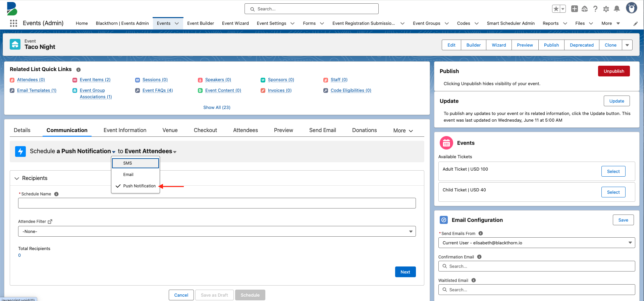Click the Invoices quick link icon

tap(263, 91)
